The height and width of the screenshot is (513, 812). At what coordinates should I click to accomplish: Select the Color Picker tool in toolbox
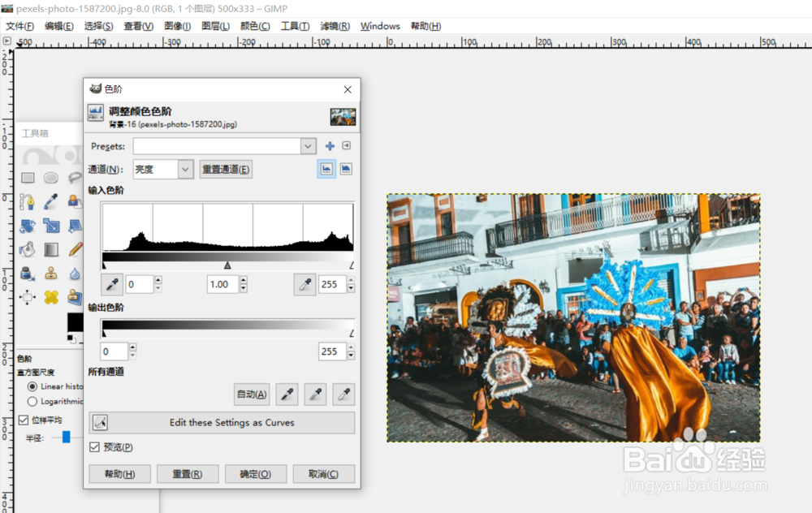point(50,202)
